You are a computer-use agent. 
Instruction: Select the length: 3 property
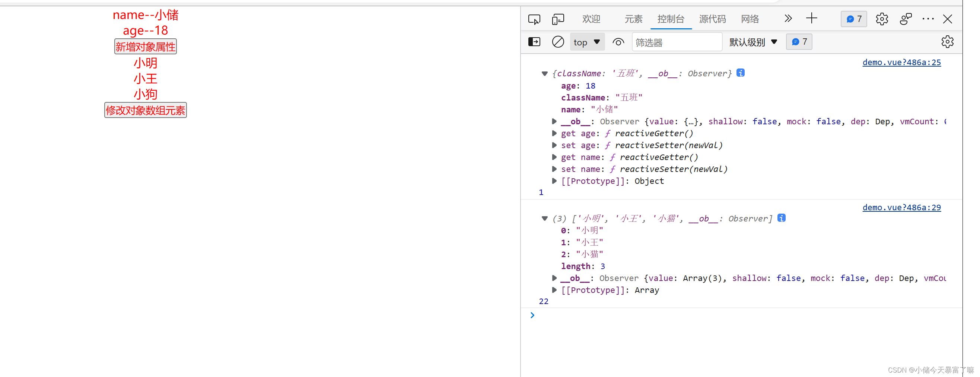583,266
